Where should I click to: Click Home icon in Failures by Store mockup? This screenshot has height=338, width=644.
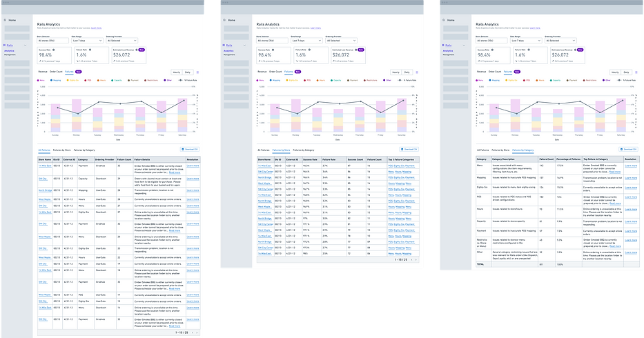click(x=224, y=20)
